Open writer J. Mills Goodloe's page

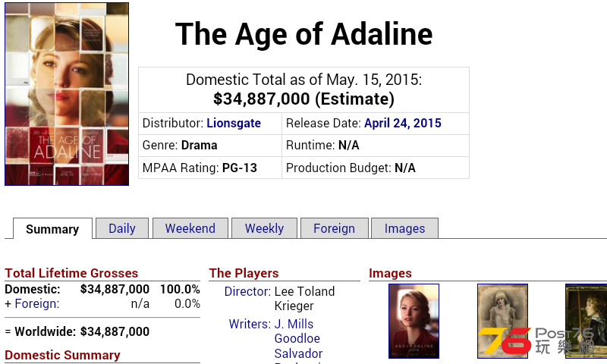297,331
